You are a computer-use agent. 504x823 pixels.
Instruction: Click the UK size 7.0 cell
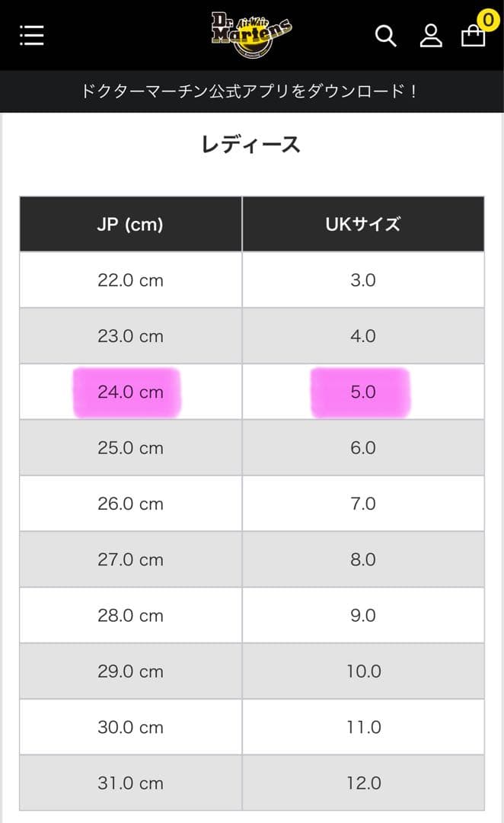point(363,504)
